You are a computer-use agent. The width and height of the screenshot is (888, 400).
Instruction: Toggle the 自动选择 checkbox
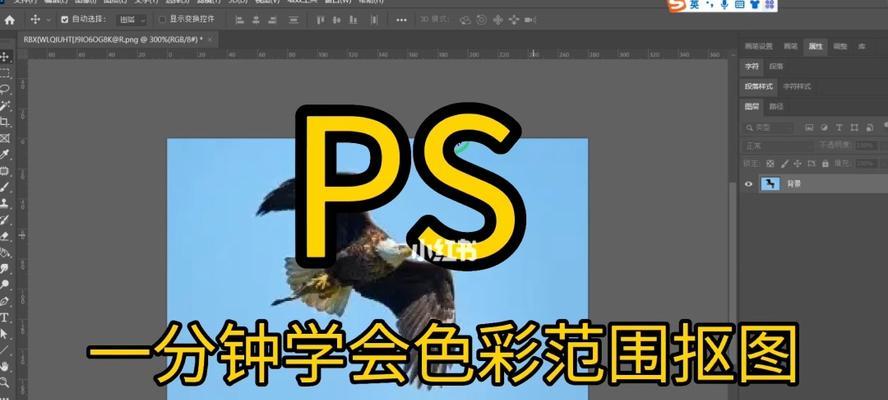click(x=65, y=20)
